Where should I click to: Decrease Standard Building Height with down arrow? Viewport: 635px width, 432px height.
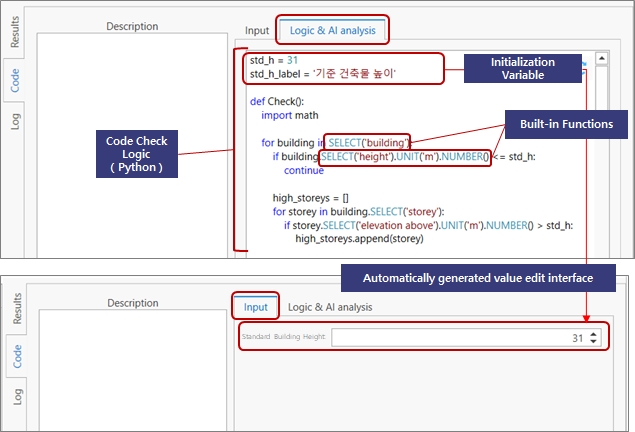[594, 343]
